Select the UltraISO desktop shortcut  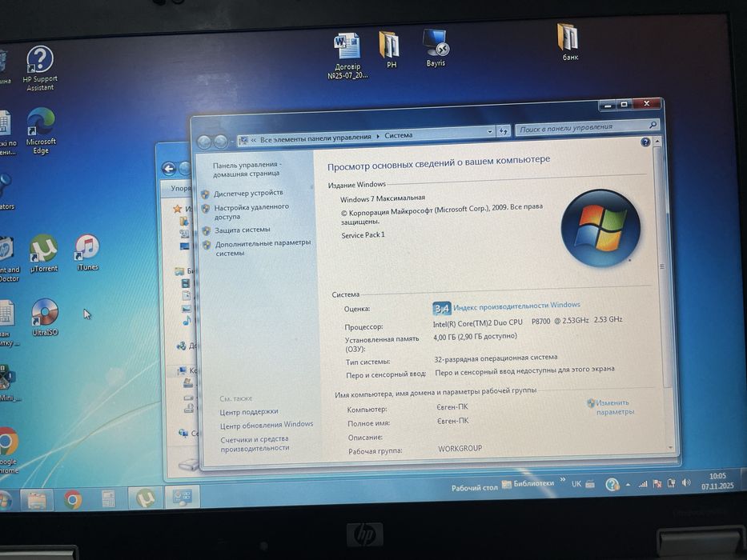coord(45,318)
